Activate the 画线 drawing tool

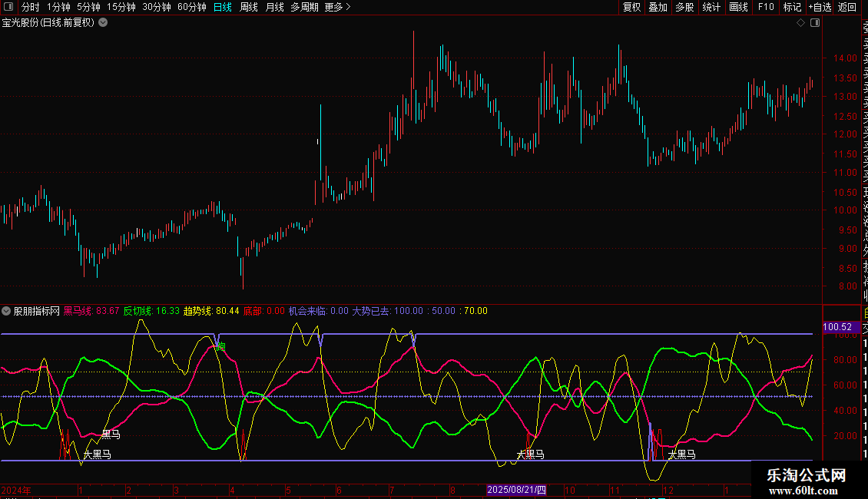738,8
